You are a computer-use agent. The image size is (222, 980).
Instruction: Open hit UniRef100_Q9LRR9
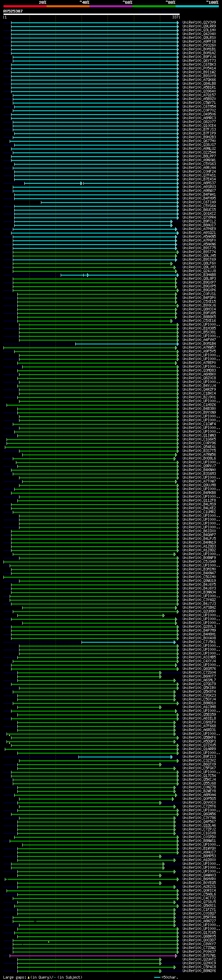click(199, 26)
